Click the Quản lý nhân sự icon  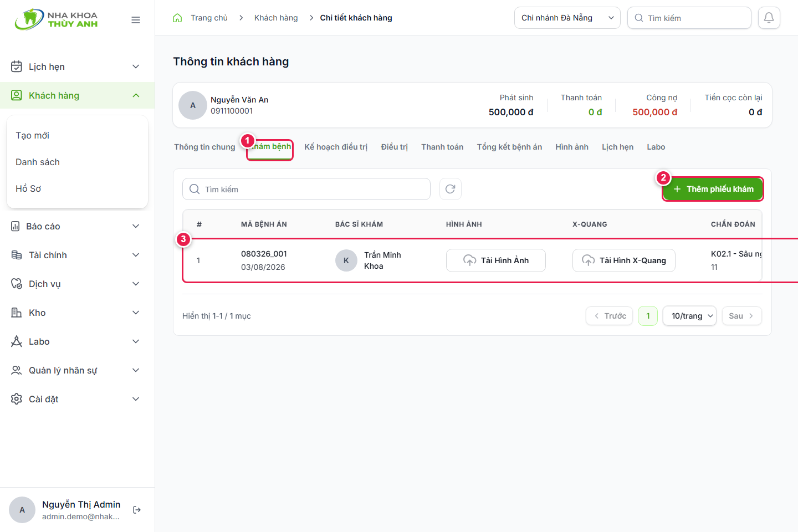[17, 370]
